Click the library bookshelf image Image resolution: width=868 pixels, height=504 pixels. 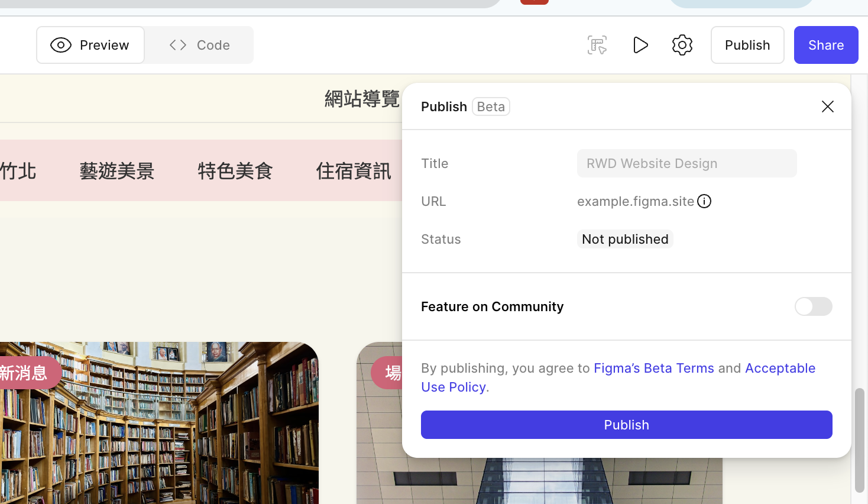(x=160, y=432)
